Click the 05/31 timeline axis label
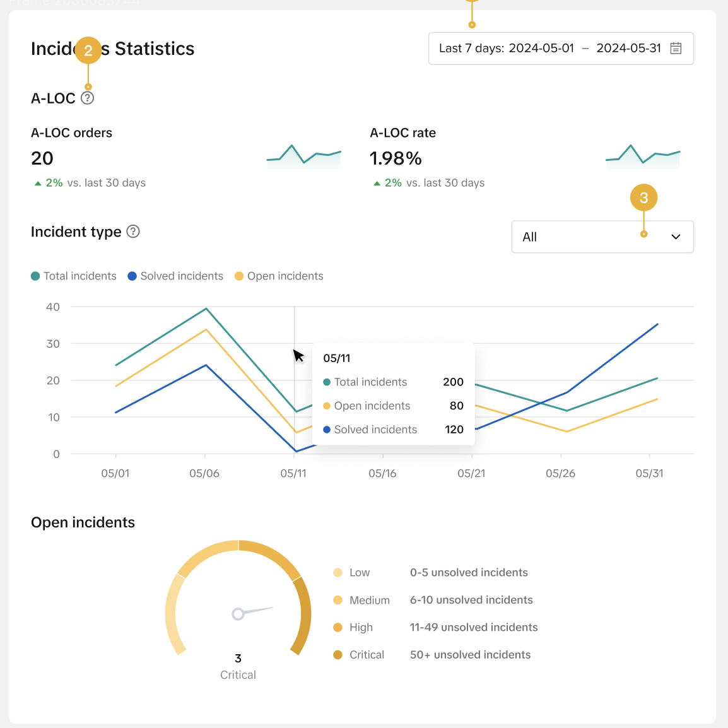Viewport: 728px width, 728px height. click(649, 474)
